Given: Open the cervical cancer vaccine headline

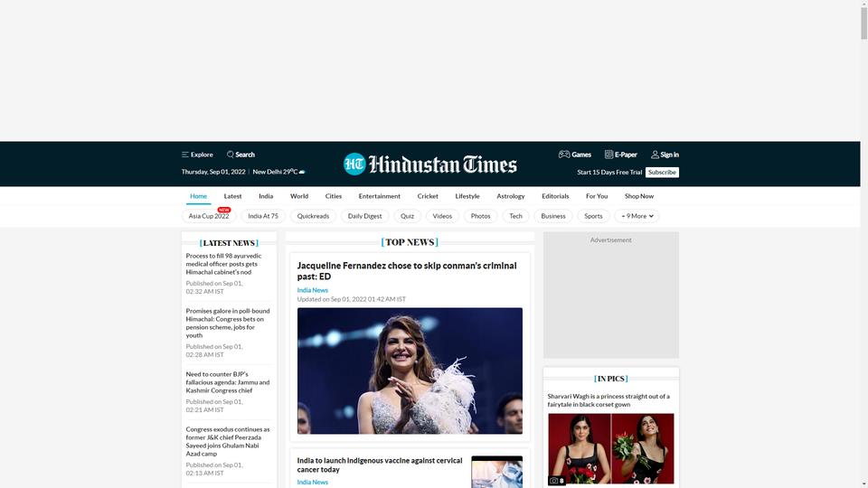Looking at the screenshot, I should tap(380, 465).
